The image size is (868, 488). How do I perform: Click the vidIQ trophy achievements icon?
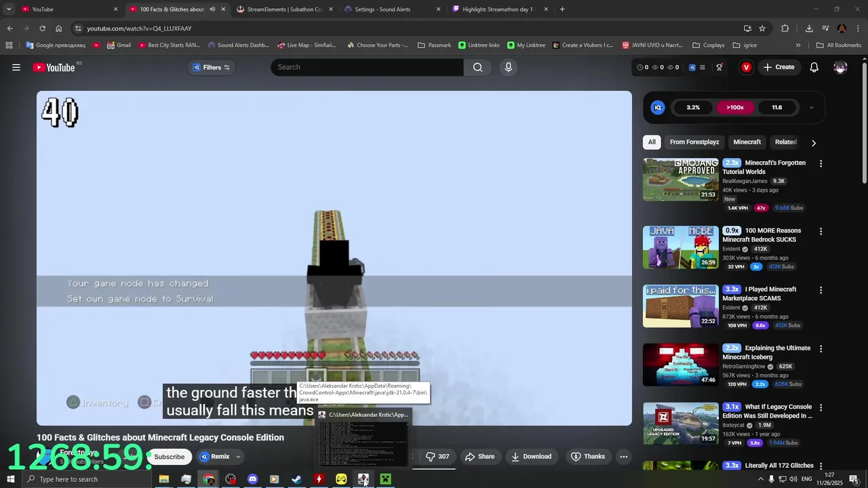click(x=719, y=67)
